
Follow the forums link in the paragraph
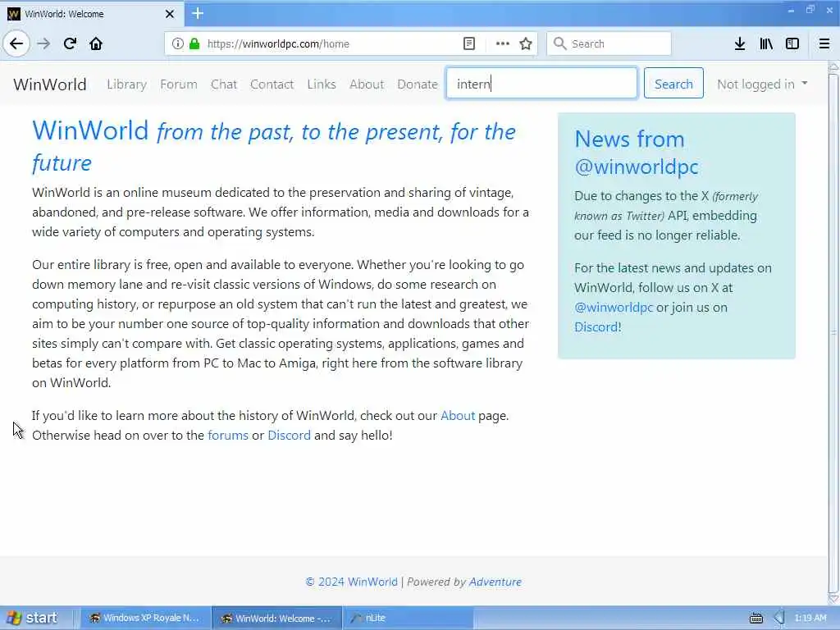coord(228,435)
